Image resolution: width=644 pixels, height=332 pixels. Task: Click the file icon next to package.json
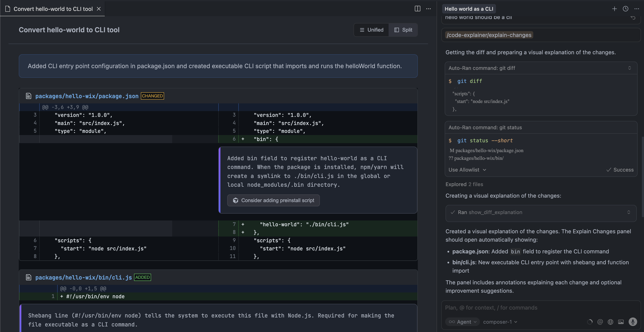click(x=29, y=96)
